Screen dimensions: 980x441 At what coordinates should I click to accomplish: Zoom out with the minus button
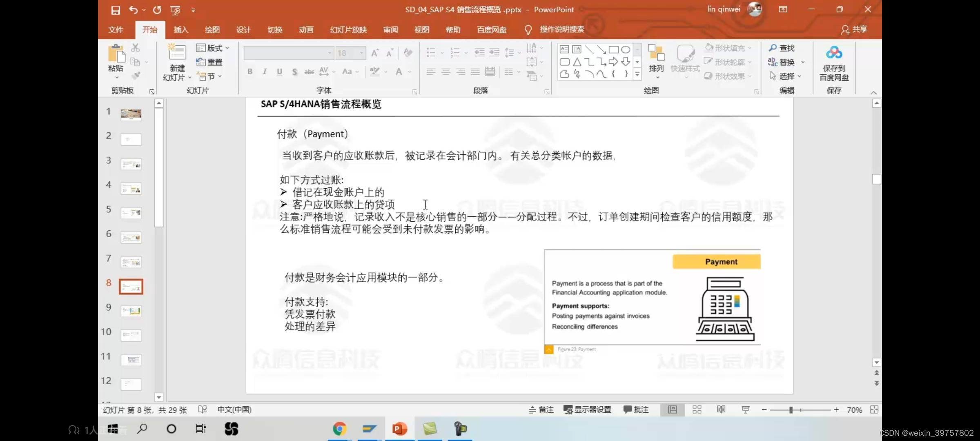coord(764,410)
